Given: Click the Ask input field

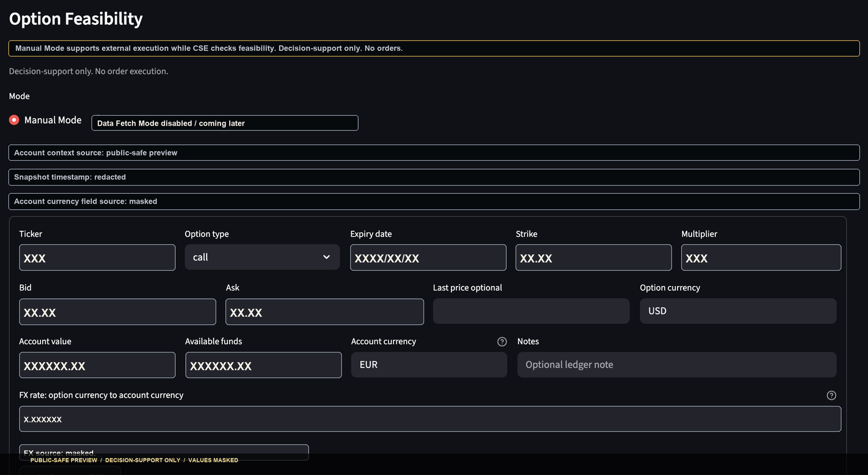Looking at the screenshot, I should click(x=325, y=312).
